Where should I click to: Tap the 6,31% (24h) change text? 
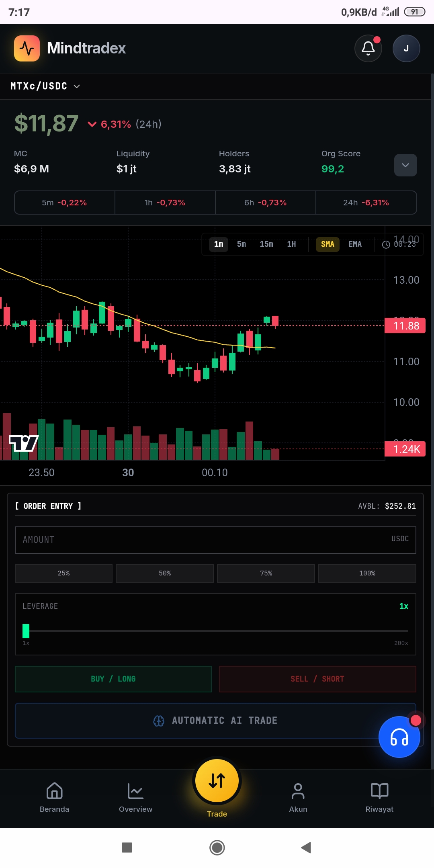(131, 124)
